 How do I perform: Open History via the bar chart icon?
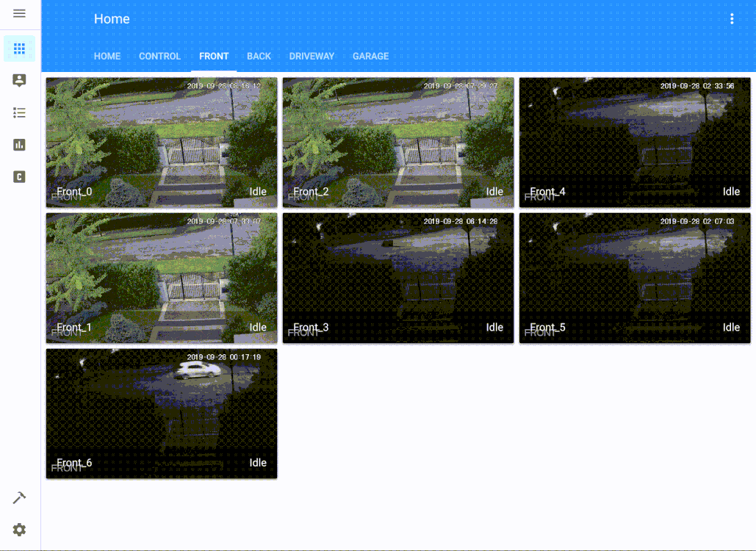(x=19, y=145)
